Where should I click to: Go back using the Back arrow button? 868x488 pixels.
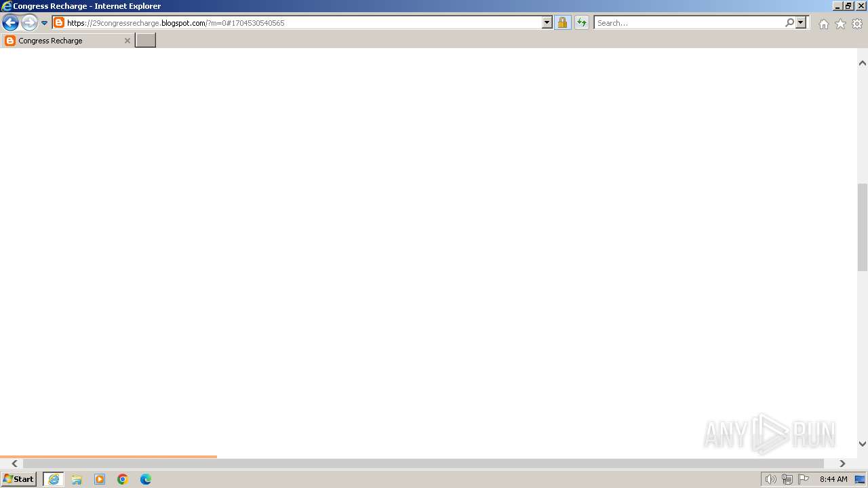(10, 22)
